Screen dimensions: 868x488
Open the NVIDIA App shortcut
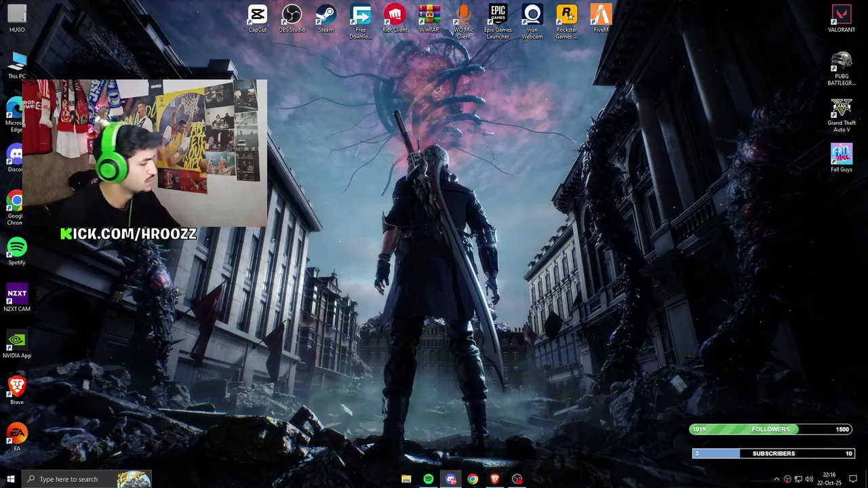17,344
